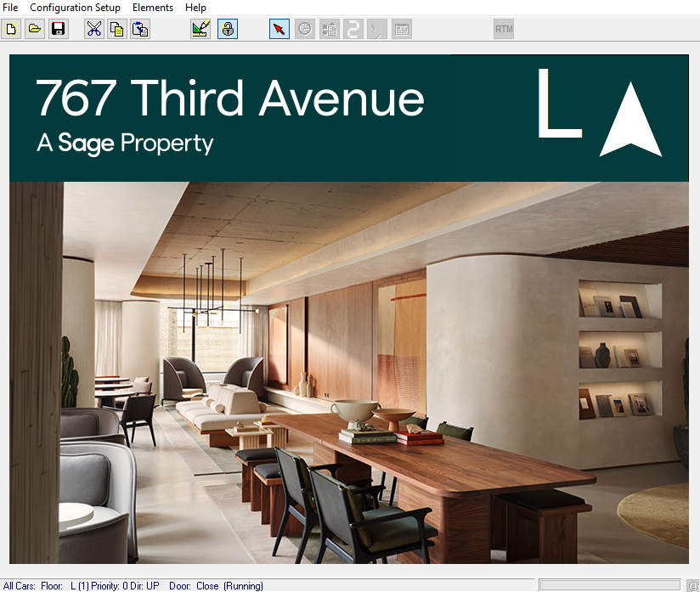Viewport: 700px width, 592px height.
Task: Toggle the padlock lock button
Action: click(227, 29)
